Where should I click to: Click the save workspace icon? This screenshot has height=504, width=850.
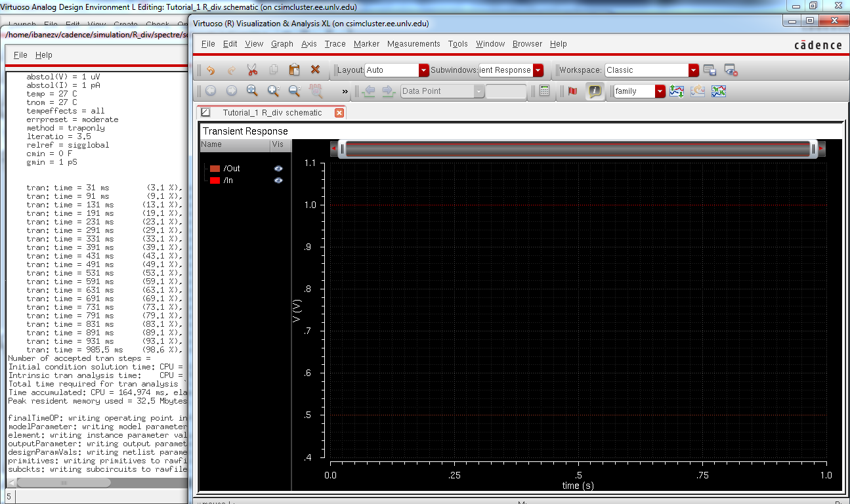(710, 70)
